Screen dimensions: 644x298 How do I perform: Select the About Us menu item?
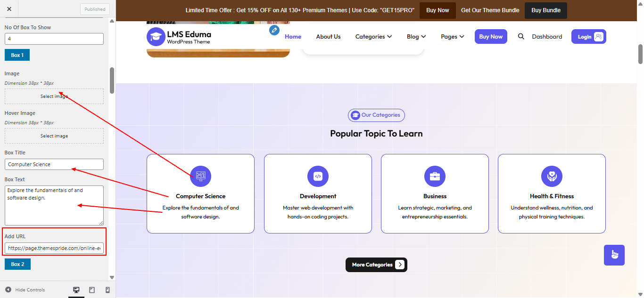coord(328,36)
